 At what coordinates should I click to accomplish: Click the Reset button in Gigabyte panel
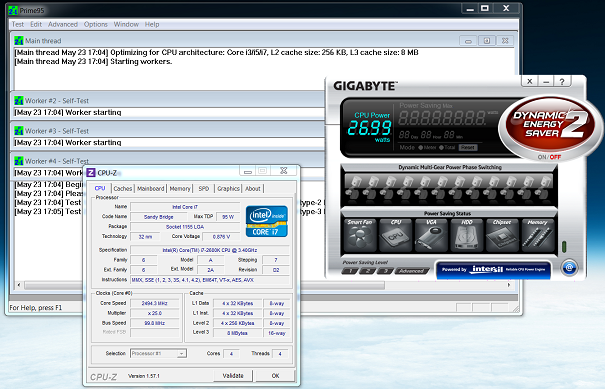[468, 147]
